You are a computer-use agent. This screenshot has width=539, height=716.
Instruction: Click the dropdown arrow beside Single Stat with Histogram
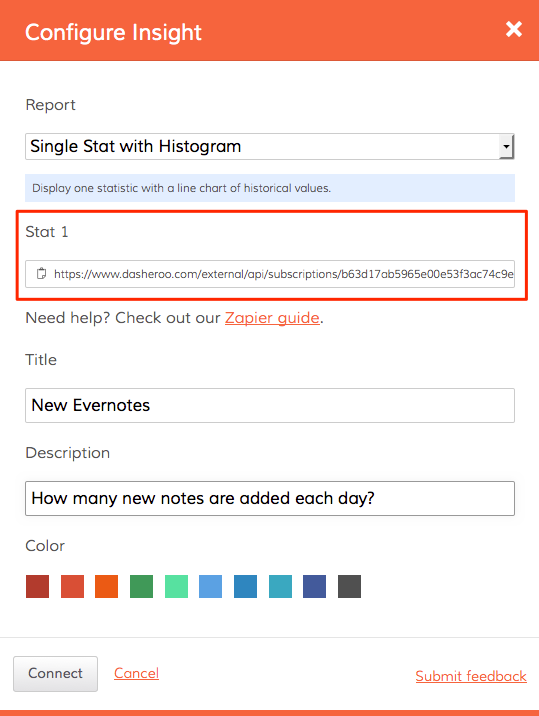coord(506,147)
